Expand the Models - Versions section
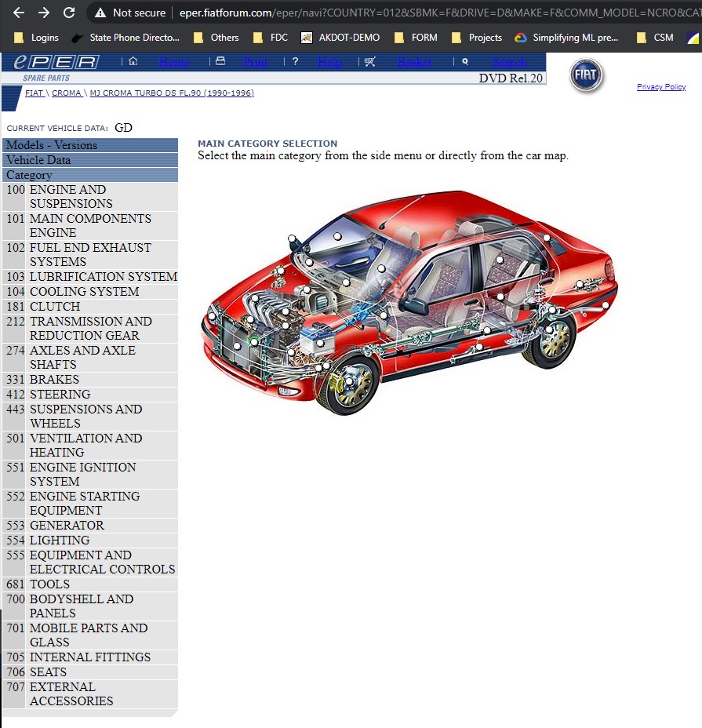This screenshot has height=728, width=702. pyautogui.click(x=90, y=145)
